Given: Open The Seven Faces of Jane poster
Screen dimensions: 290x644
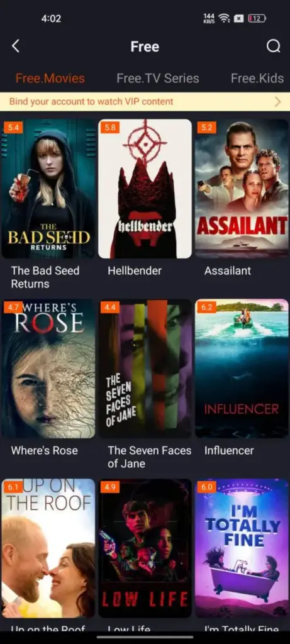Looking at the screenshot, I should [145, 369].
